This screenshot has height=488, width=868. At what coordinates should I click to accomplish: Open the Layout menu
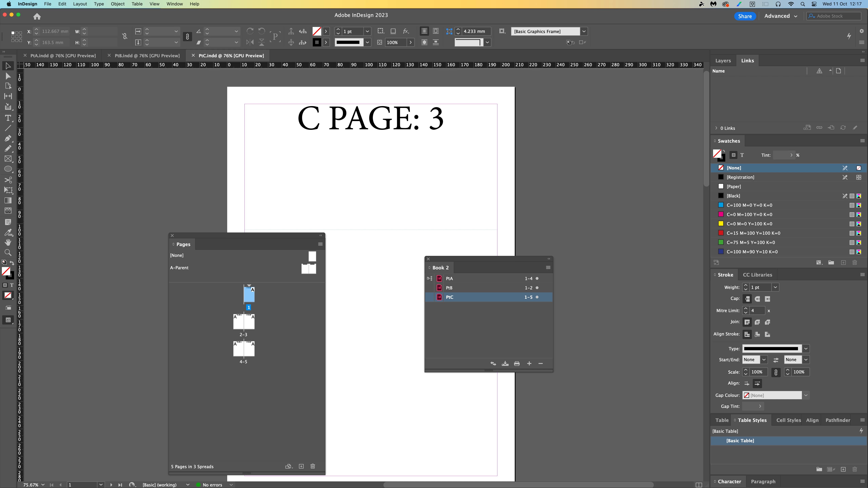pos(80,4)
